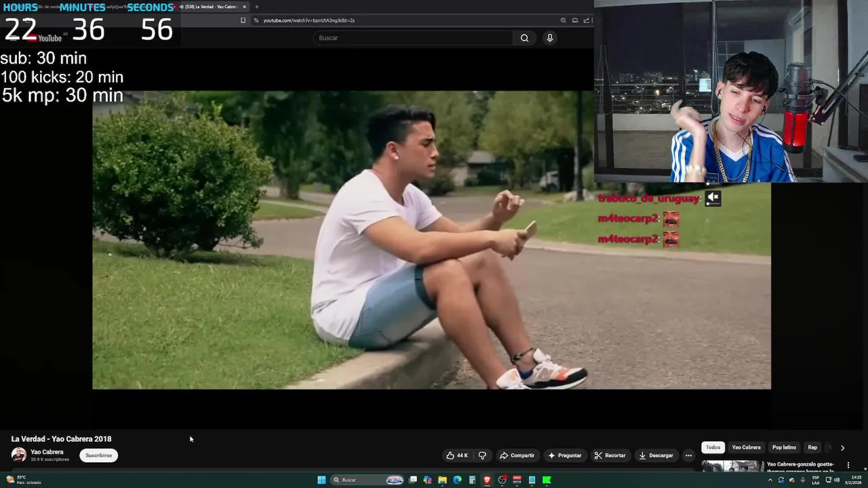Click the title La Verdad - Yao Cabrera 2018
Screen dimensions: 868x488
(x=61, y=439)
